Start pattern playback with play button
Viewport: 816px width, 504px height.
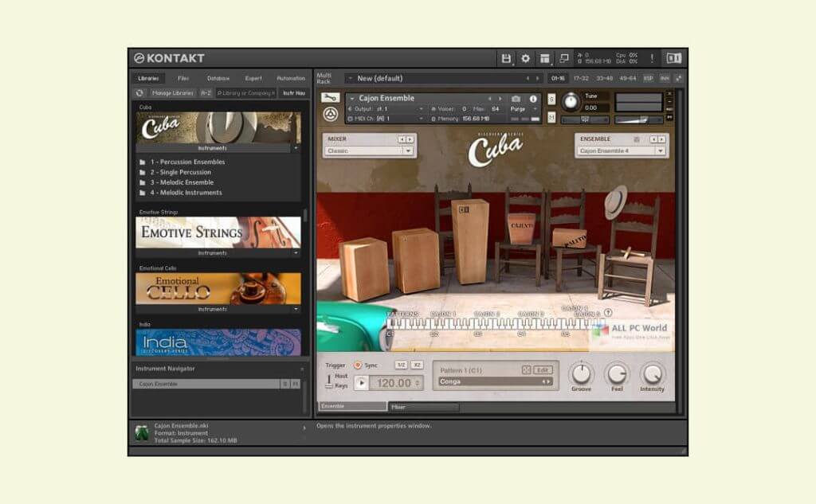click(x=362, y=383)
